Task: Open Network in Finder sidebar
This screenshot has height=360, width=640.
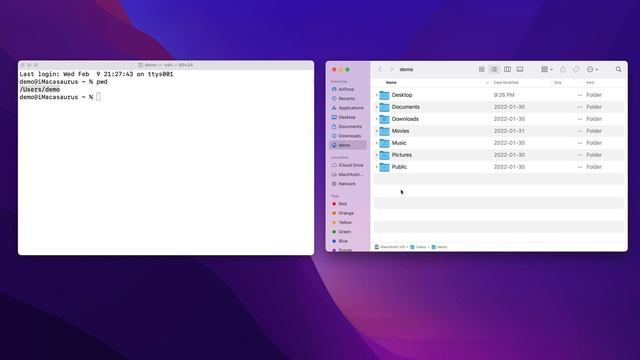Action: (348, 184)
